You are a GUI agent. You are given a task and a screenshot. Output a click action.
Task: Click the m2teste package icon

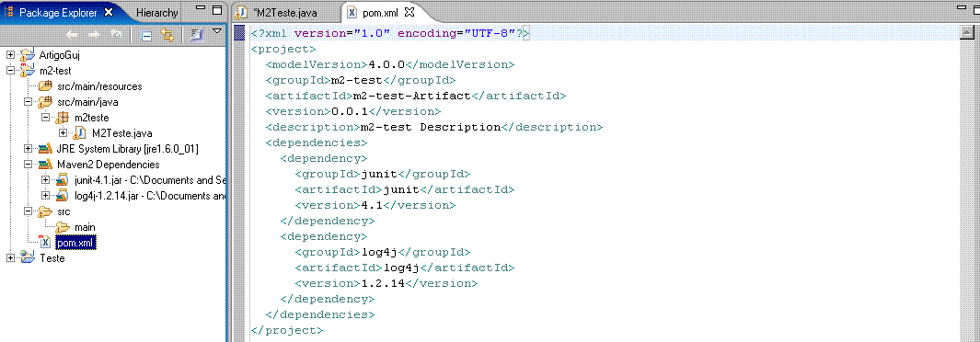click(x=63, y=118)
